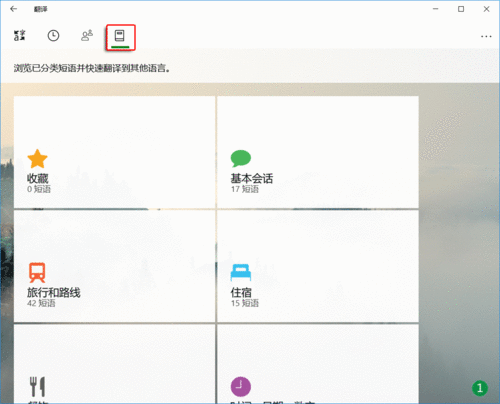Click the 17 短语 count text

pyautogui.click(x=245, y=189)
